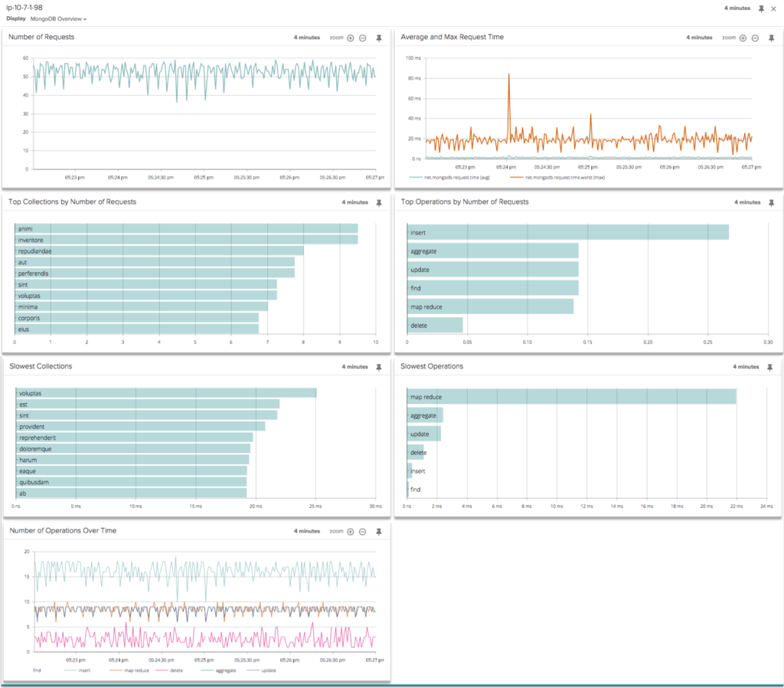Click zoom-out on the Number of Requests chart
Screen dimensions: 784x688
click(x=363, y=37)
